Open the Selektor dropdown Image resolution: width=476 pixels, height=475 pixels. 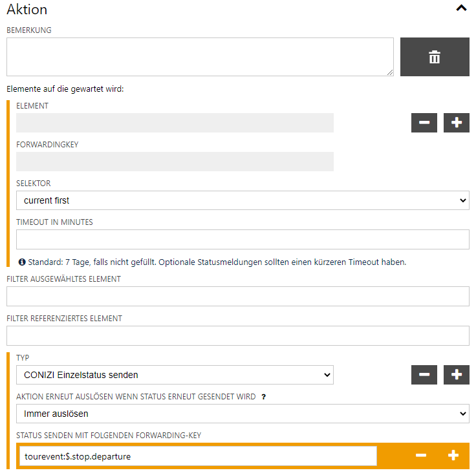click(x=243, y=200)
